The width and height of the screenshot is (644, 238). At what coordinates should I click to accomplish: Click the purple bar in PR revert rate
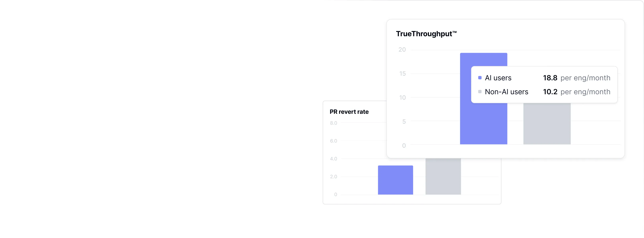[395, 180]
